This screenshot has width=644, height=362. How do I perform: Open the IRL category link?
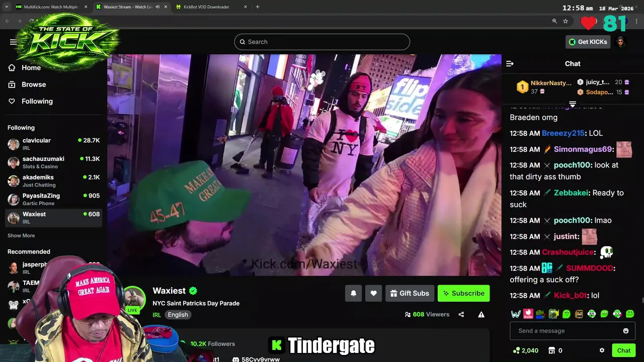tap(157, 315)
